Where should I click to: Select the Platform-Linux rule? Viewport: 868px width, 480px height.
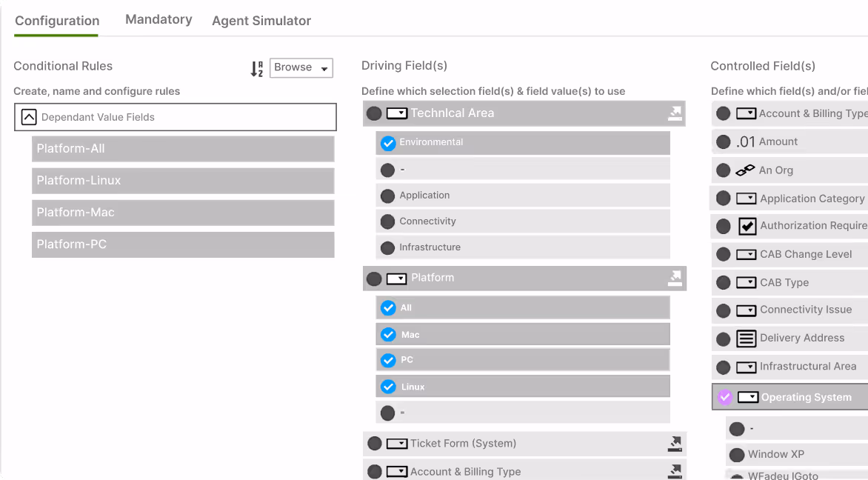(x=181, y=180)
